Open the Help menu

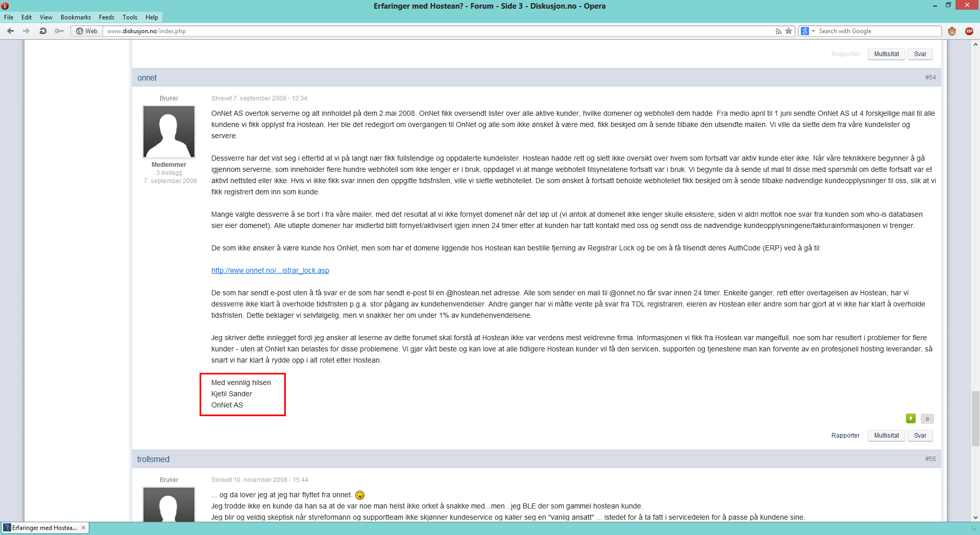[x=152, y=17]
